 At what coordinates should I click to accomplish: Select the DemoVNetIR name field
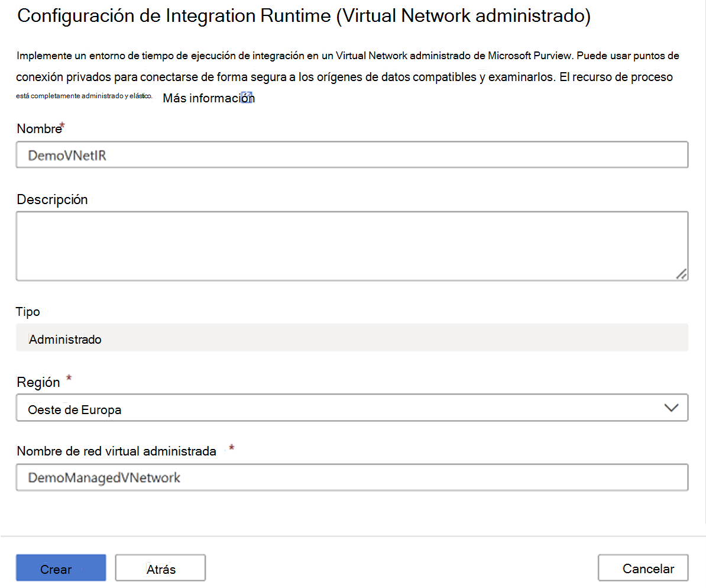pyautogui.click(x=352, y=154)
